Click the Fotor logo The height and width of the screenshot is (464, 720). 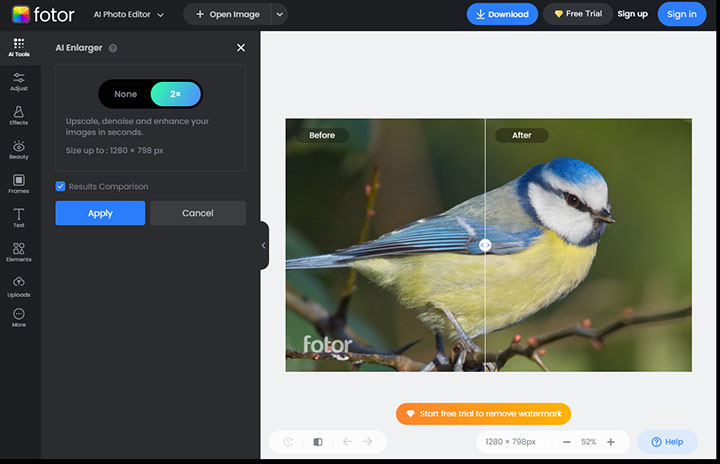coord(43,15)
